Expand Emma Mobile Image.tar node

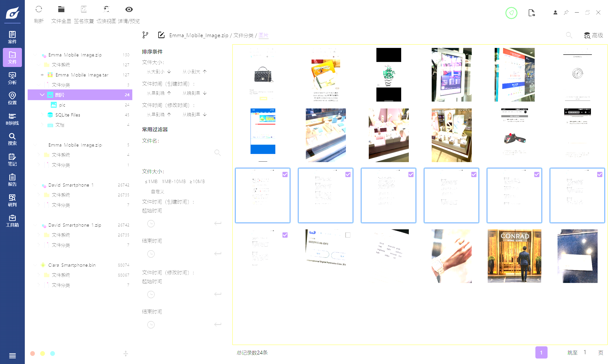42,75
